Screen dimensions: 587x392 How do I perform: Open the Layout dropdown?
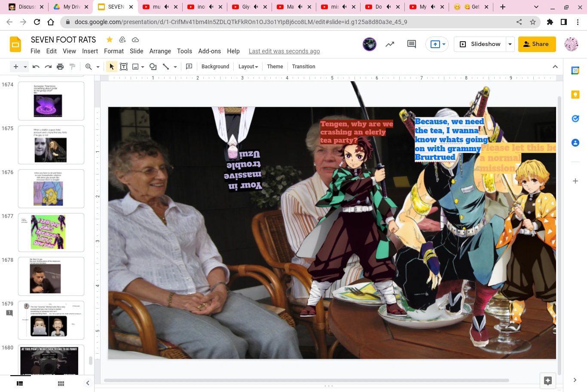pos(248,67)
